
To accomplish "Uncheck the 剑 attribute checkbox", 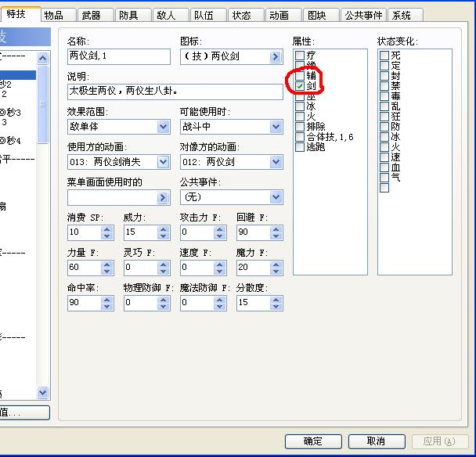I will click(x=300, y=86).
